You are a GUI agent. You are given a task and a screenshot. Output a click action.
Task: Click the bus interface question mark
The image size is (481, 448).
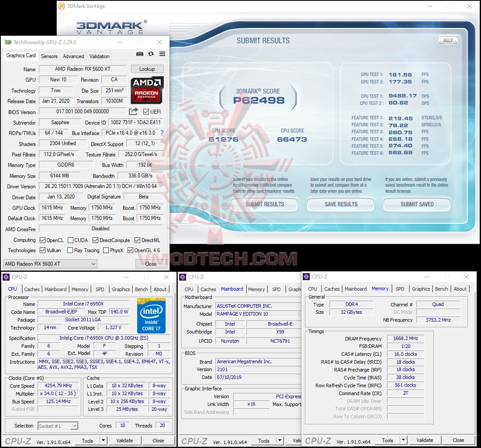162,133
